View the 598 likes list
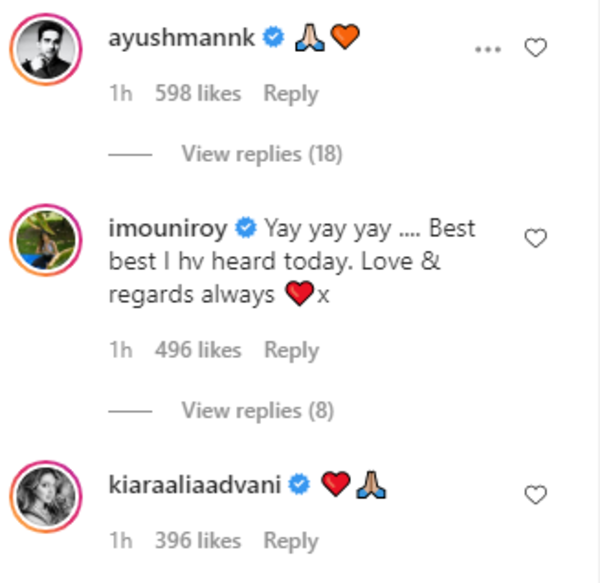The image size is (600, 583). point(198,94)
